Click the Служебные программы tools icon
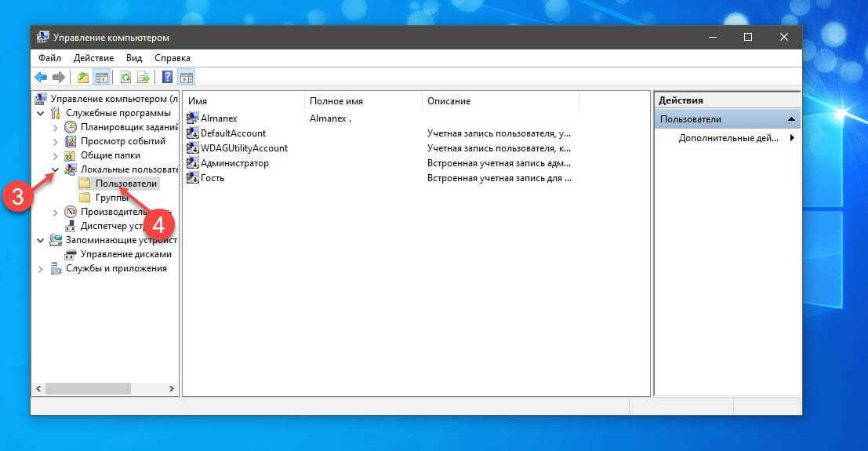The height and width of the screenshot is (451, 868). 56,113
